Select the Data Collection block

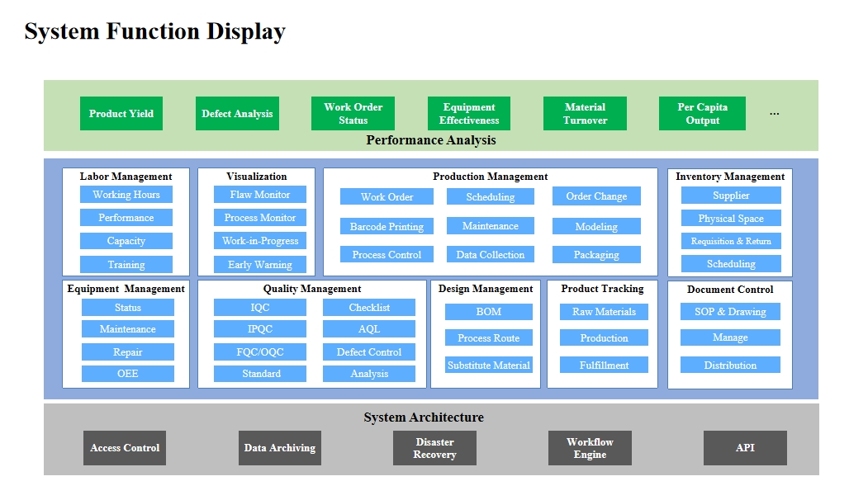tap(491, 255)
